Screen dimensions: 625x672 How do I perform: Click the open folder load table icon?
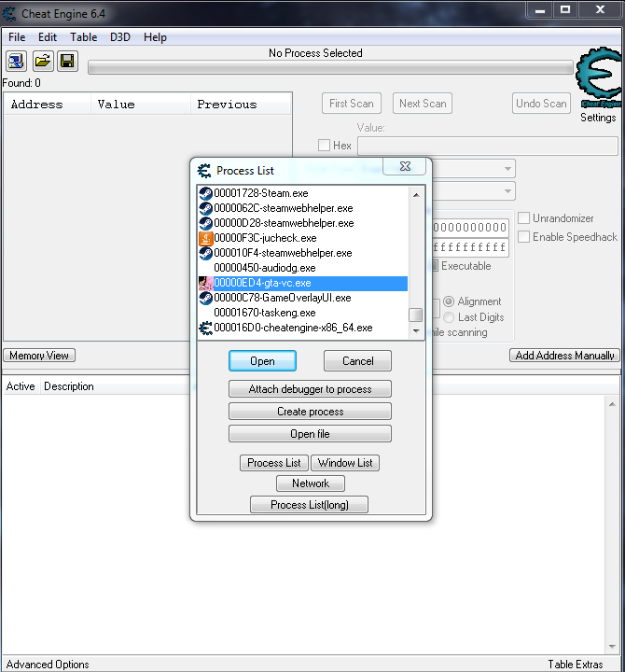[42, 62]
